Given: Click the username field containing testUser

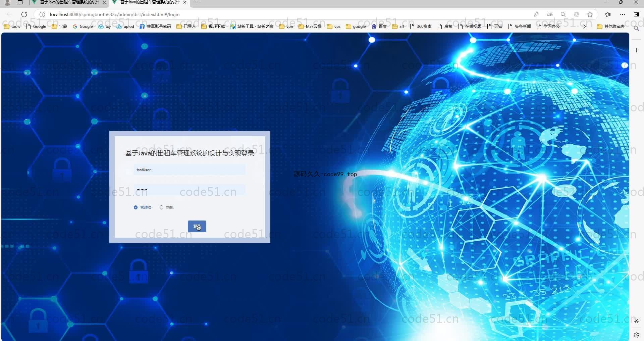Looking at the screenshot, I should pyautogui.click(x=190, y=170).
